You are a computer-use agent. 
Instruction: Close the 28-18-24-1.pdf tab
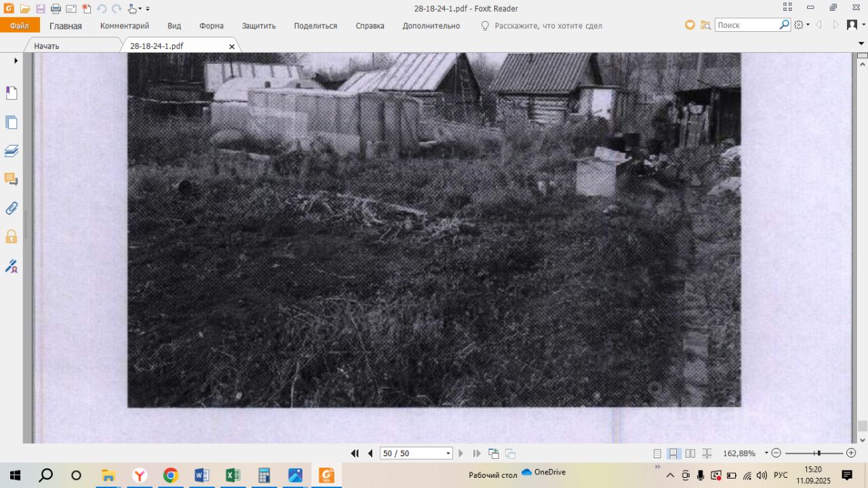pos(232,47)
